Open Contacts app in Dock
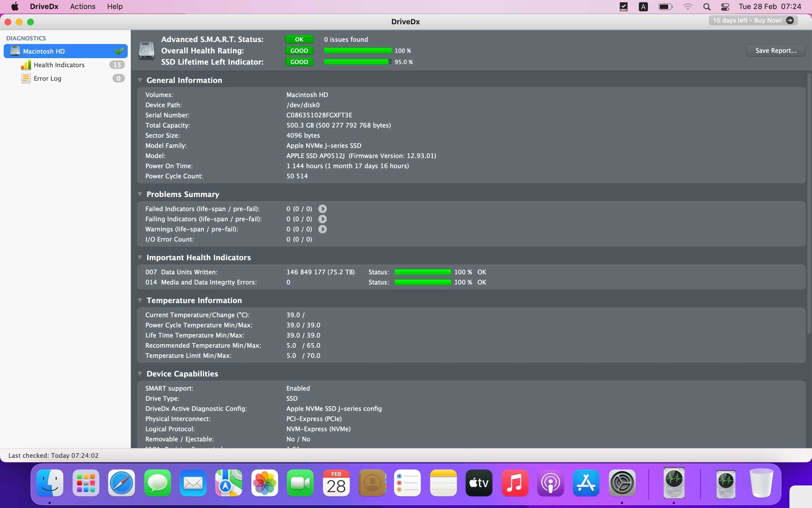The height and width of the screenshot is (508, 812). [x=372, y=483]
